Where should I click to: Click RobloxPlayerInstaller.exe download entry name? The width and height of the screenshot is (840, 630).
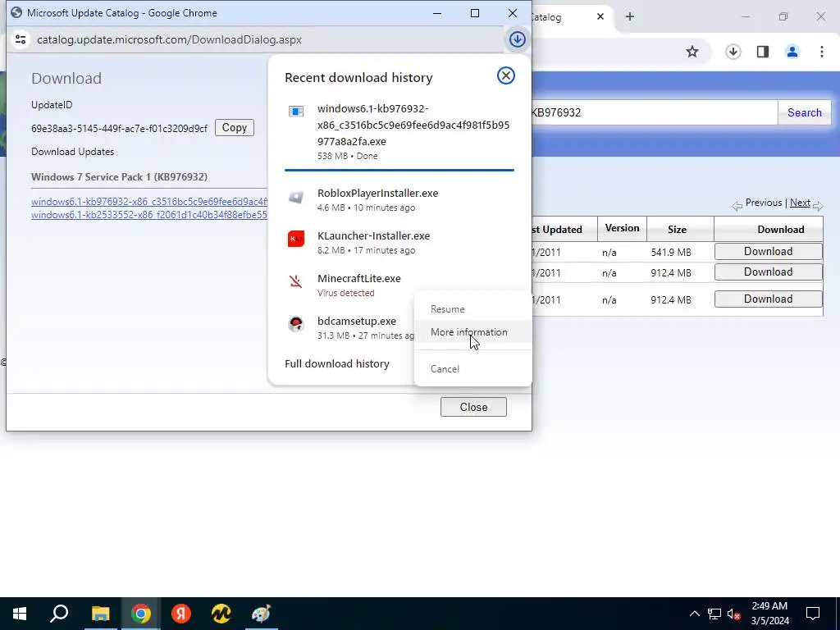(377, 193)
